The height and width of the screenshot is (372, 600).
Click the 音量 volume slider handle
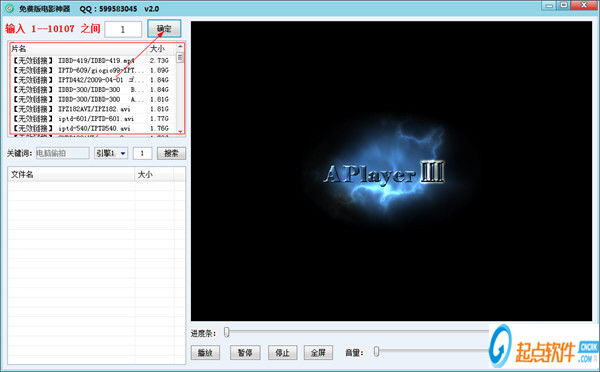[377, 351]
